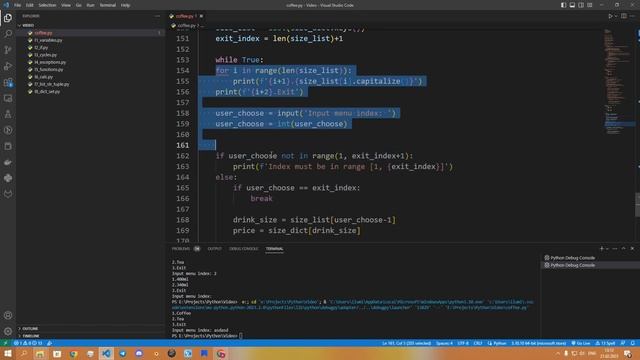Viewport: 640px width, 360px height.
Task: Open the Manage gear menu
Action: coord(8,331)
